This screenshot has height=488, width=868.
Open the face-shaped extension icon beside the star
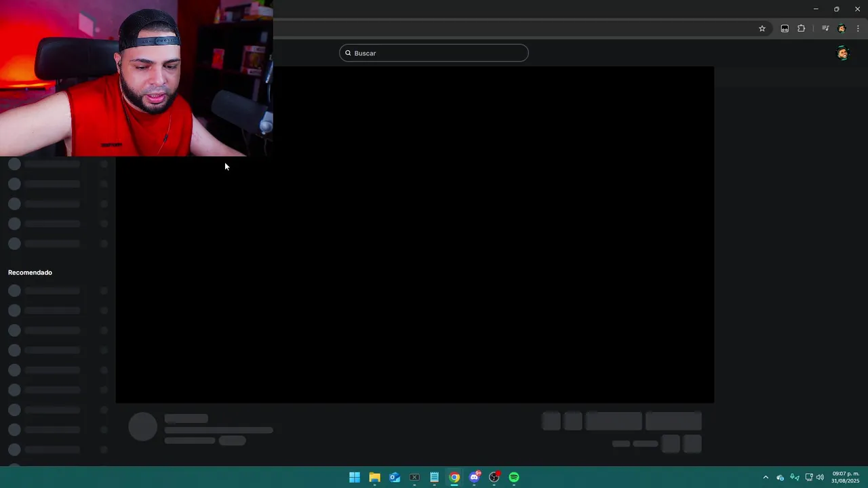785,28
